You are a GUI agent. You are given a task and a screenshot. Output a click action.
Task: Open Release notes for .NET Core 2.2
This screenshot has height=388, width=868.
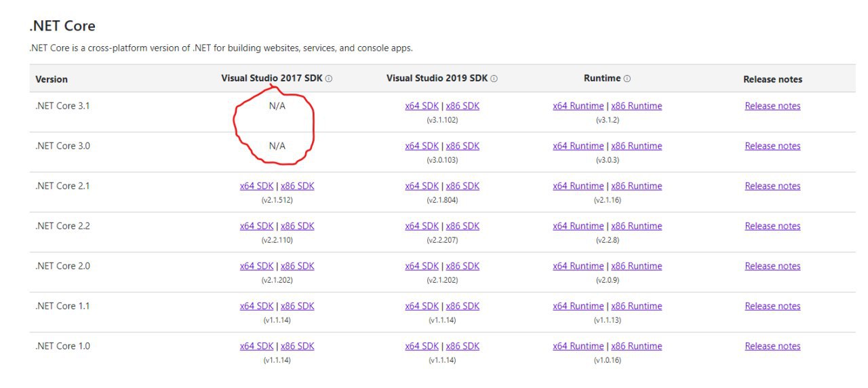click(772, 226)
